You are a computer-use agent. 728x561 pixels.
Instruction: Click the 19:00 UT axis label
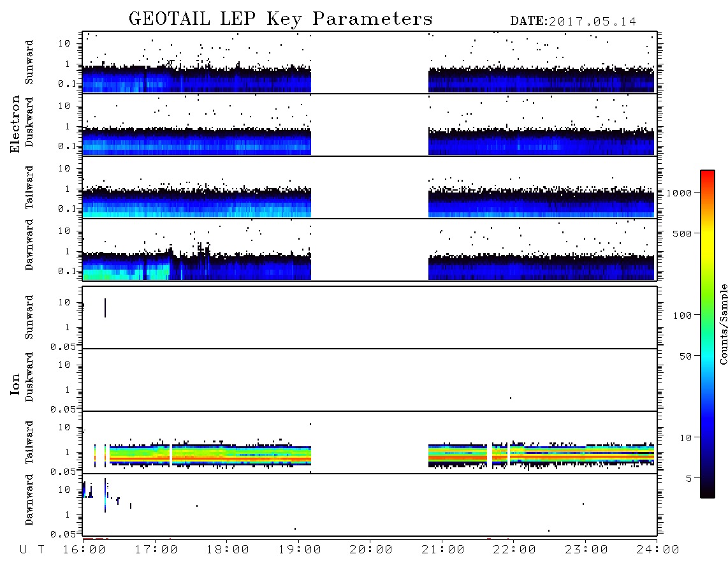(x=300, y=550)
